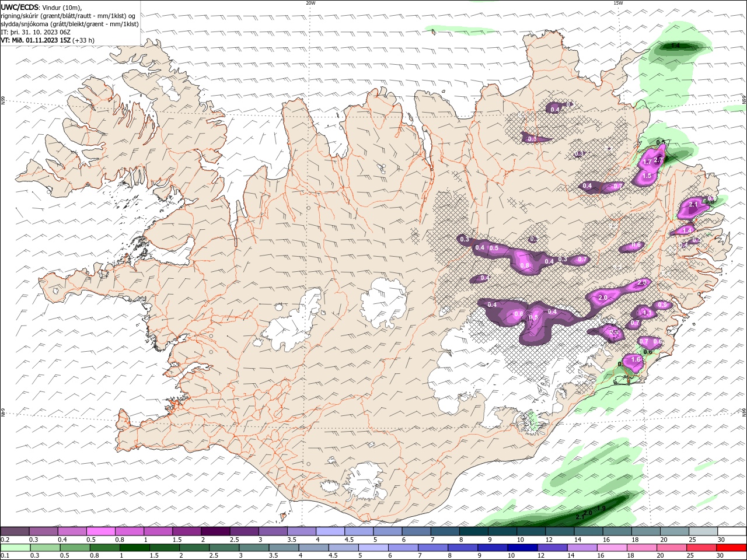Click the medium green swatch between 0.5 and 0.8 in the lower legend row
Viewport: 747px width, 560px height.
click(x=75, y=548)
